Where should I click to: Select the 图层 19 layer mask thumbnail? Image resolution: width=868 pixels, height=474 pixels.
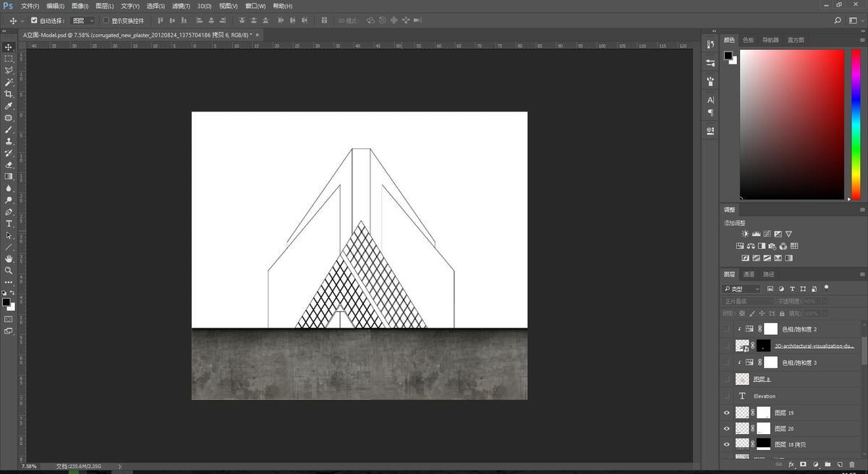point(763,412)
